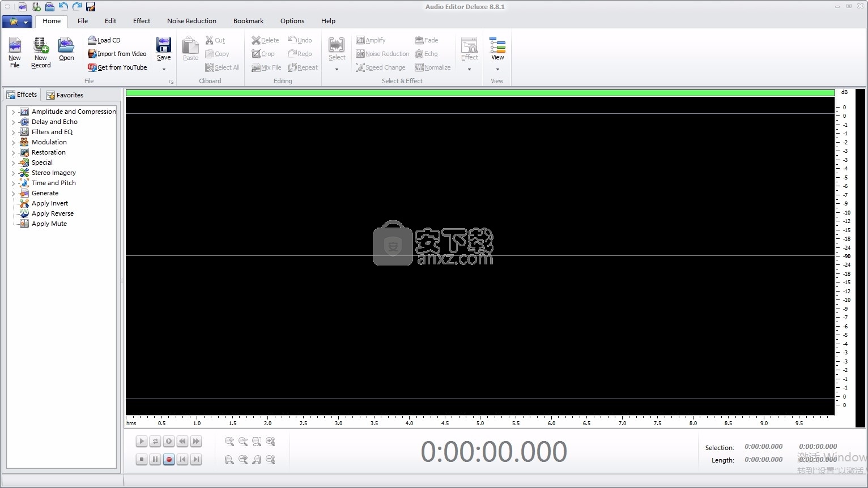The image size is (868, 488).
Task: Click the zoom to selection left edge icon
Action: [229, 460]
